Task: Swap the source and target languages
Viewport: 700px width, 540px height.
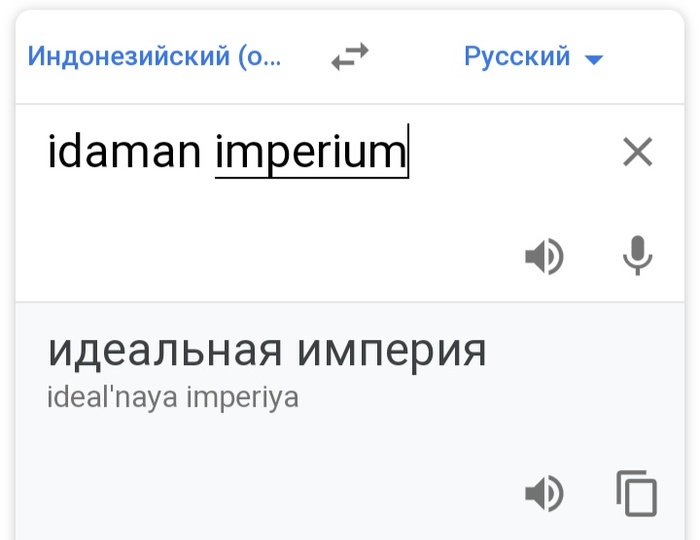Action: point(350,58)
